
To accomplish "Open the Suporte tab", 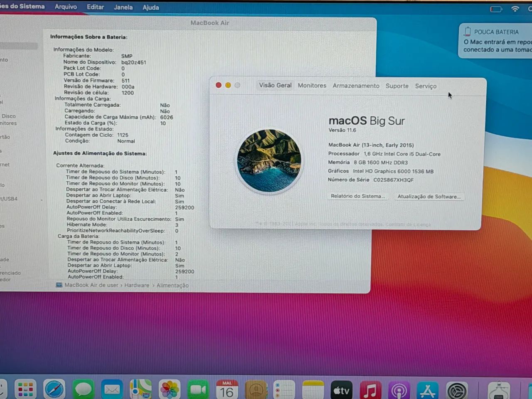I will [x=397, y=86].
